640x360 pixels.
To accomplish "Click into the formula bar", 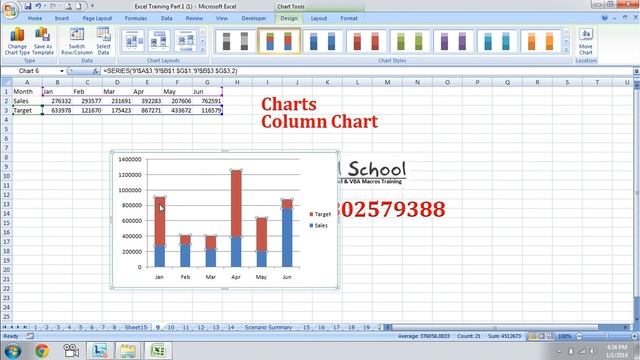I will click(x=367, y=71).
